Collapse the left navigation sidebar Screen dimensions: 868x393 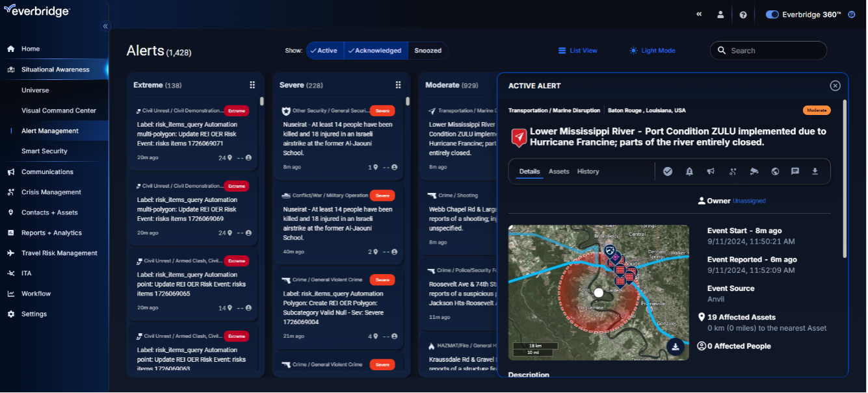(105, 26)
